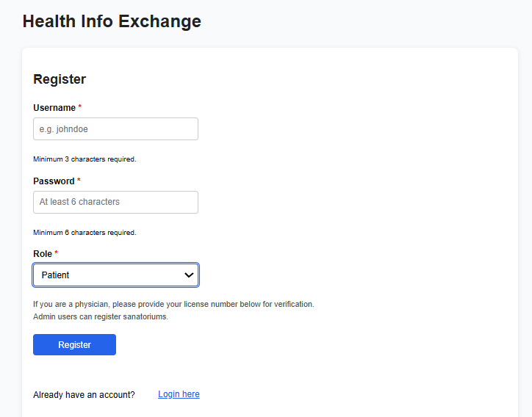Click the Username input field
This screenshot has height=417, width=532.
tap(115, 129)
